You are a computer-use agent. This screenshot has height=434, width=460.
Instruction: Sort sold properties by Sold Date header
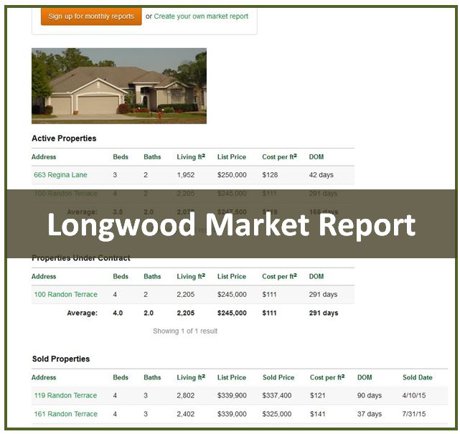pyautogui.click(x=417, y=378)
